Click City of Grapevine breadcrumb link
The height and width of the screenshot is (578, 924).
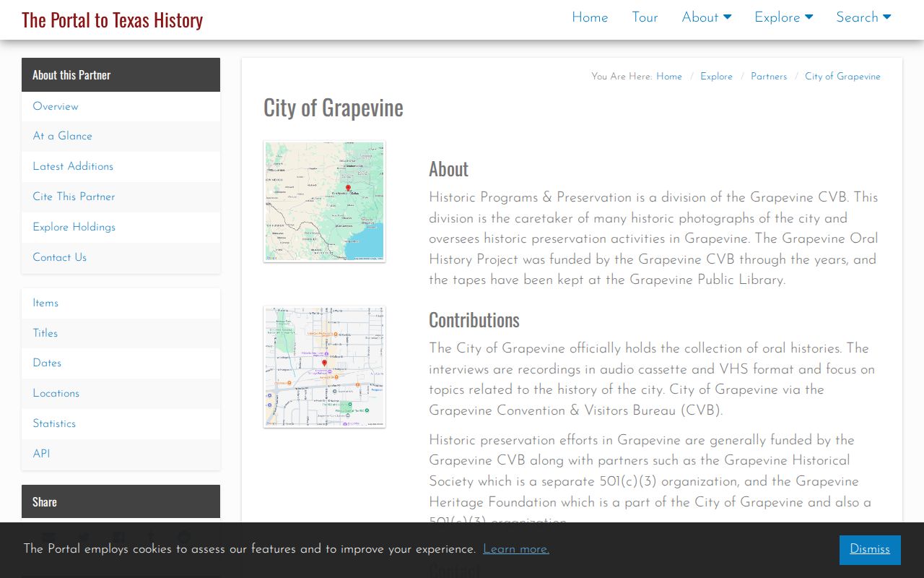(x=842, y=77)
